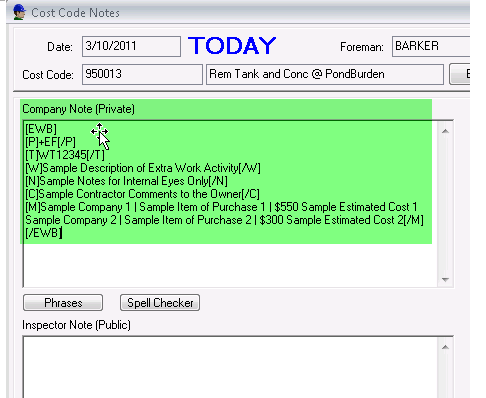Viewport: 486px width, 398px height.
Task: Click the Company Note scrollbar down arrow
Action: [445, 279]
